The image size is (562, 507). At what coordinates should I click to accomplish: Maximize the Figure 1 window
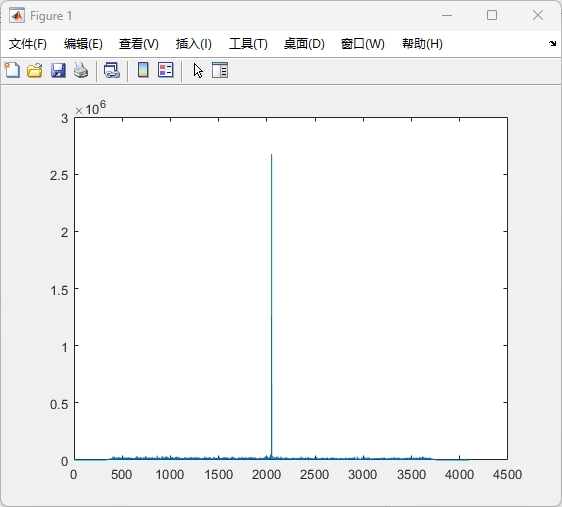pyautogui.click(x=492, y=15)
